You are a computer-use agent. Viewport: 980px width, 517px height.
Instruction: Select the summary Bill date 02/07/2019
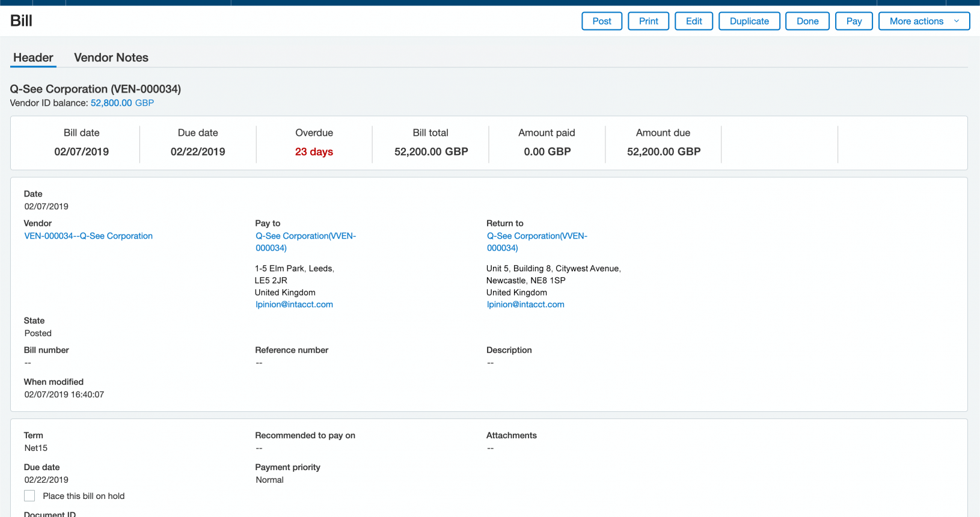tap(82, 151)
